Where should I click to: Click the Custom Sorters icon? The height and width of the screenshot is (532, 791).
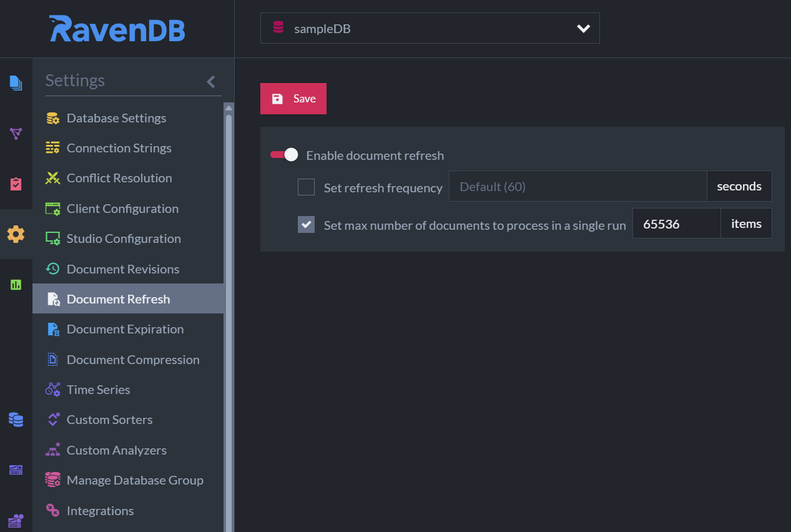coord(53,420)
